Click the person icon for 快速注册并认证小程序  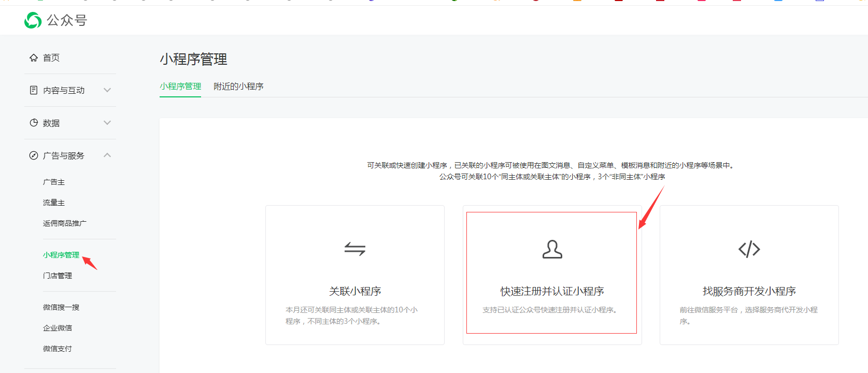point(552,249)
